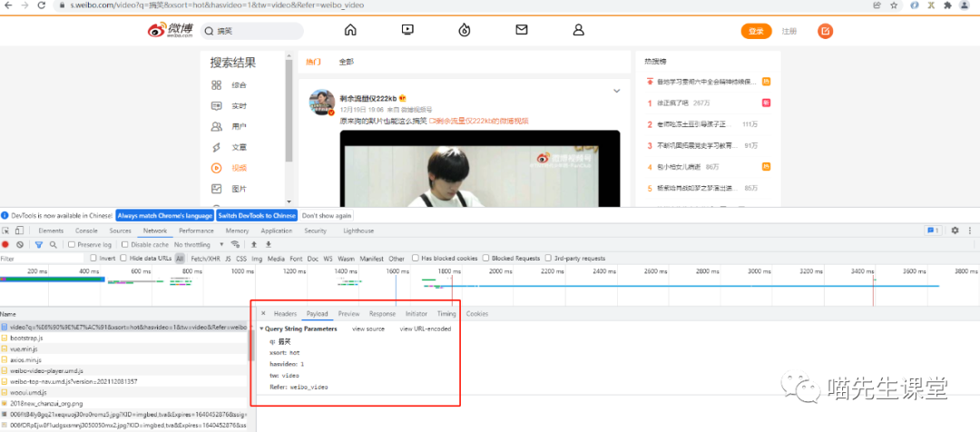Click the video post thumbnail
Image resolution: width=980 pixels, height=432 pixels.
(x=480, y=168)
